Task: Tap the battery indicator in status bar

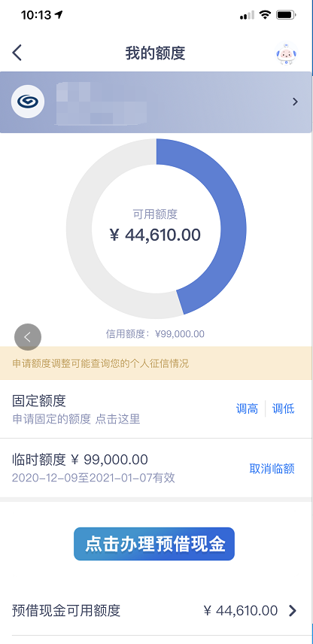Action: point(287,15)
